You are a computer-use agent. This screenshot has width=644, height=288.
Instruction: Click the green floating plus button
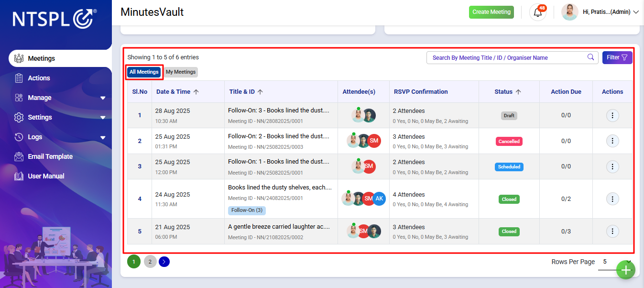pos(625,270)
